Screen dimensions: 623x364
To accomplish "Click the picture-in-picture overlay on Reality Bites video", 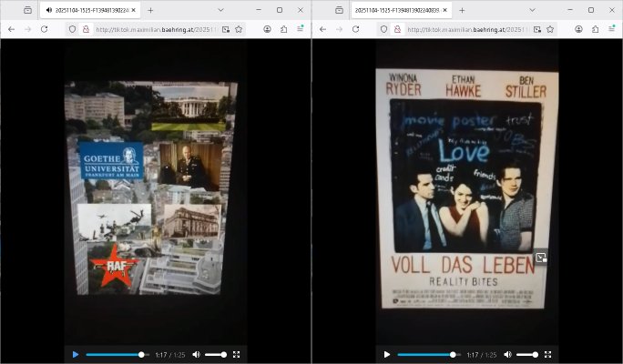I will 540,258.
